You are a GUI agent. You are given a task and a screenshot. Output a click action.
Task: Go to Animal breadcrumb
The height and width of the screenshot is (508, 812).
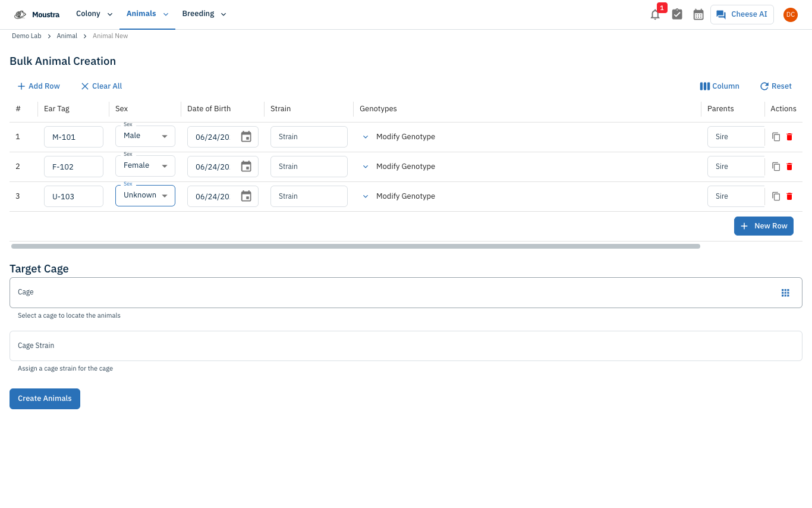(x=67, y=36)
